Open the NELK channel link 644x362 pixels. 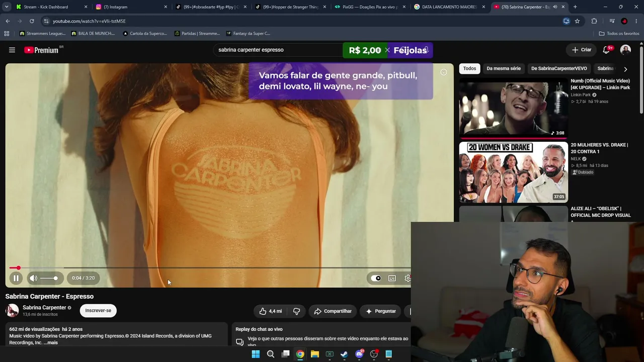(x=576, y=159)
